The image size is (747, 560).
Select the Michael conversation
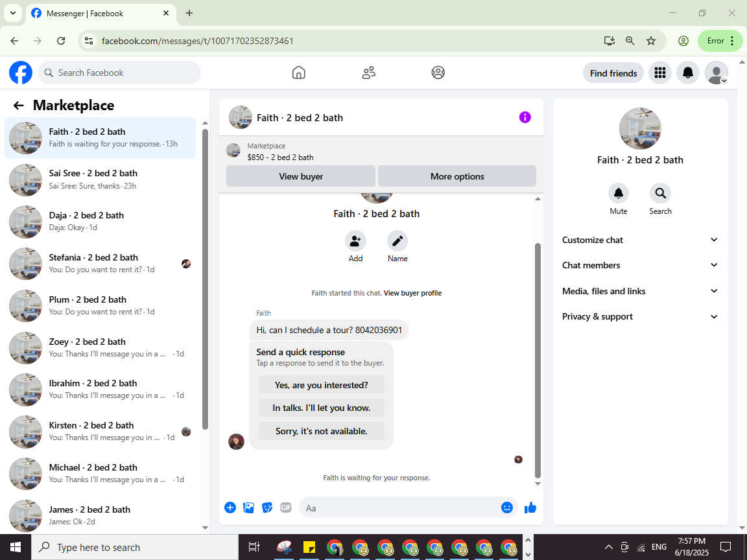coord(100,473)
